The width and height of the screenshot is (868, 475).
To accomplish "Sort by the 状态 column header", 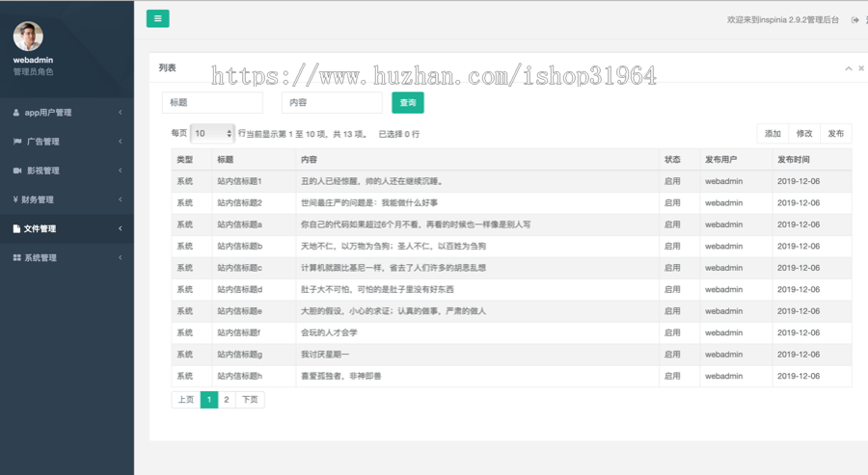I will [680, 159].
